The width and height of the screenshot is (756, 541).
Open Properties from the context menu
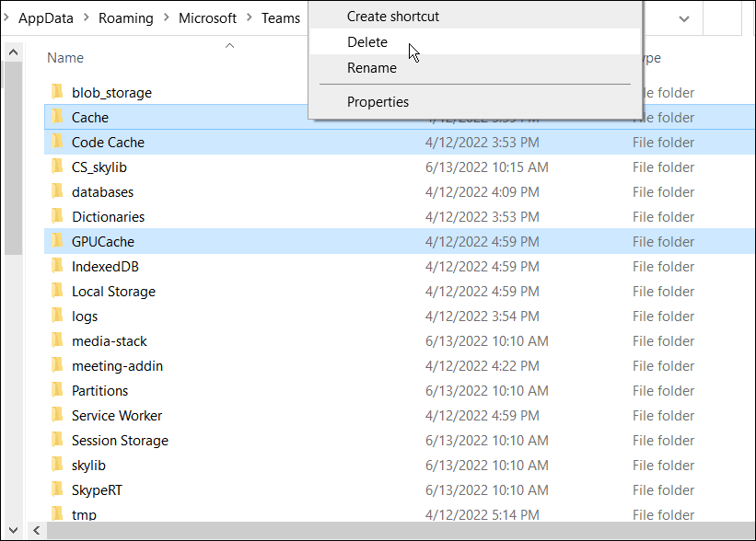pos(475,102)
